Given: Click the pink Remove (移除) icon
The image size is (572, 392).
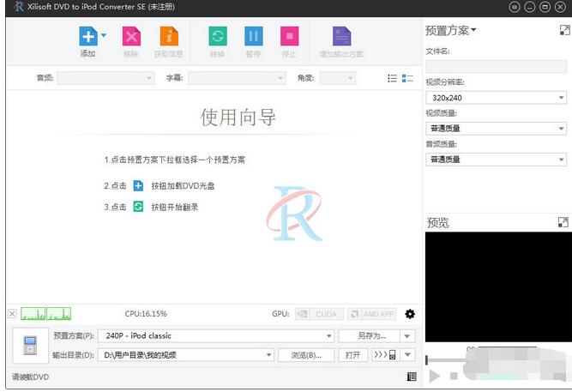Looking at the screenshot, I should 130,36.
